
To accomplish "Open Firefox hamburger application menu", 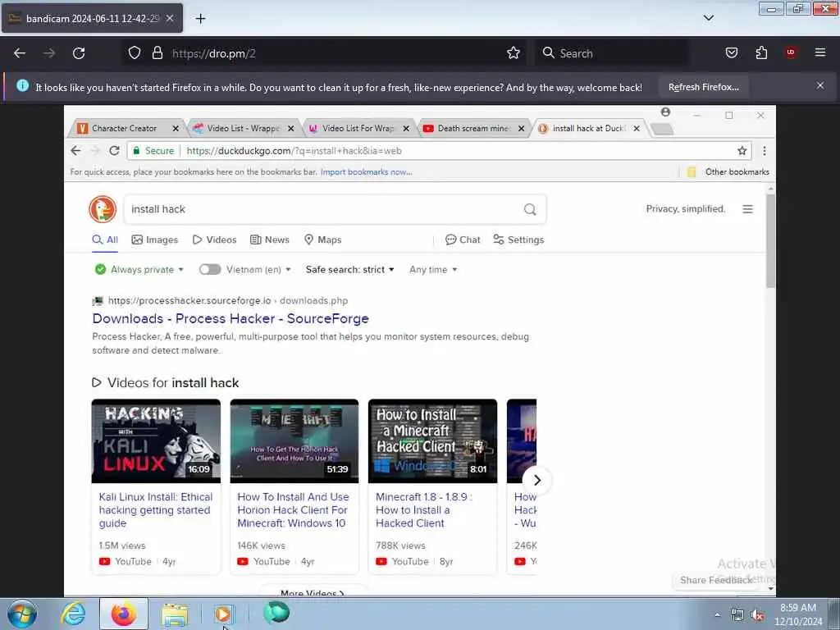I will (819, 52).
